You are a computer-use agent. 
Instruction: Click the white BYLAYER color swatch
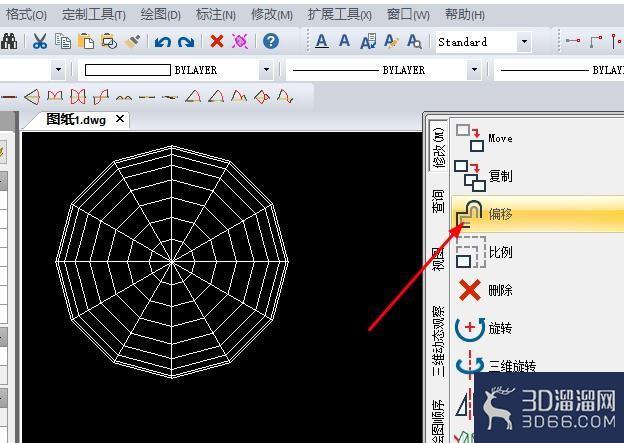click(128, 70)
